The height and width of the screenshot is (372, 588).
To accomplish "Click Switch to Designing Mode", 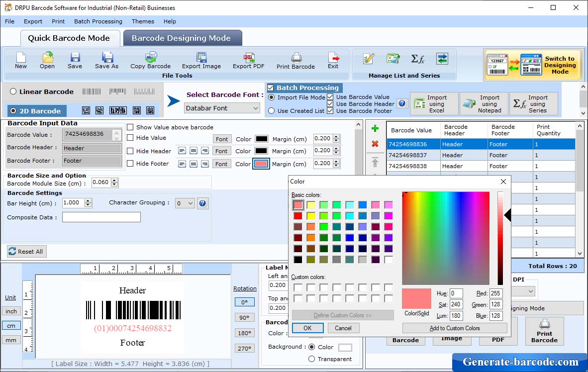I will coord(533,65).
